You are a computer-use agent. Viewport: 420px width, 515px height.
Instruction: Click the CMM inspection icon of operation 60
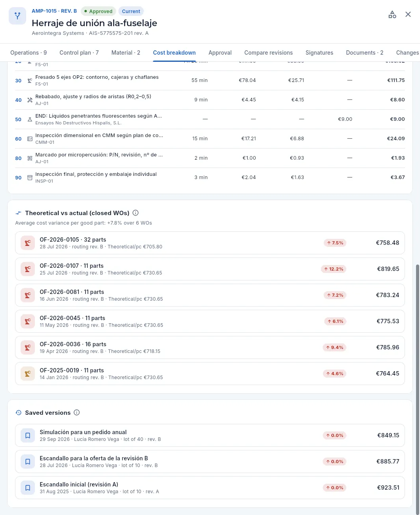30,139
